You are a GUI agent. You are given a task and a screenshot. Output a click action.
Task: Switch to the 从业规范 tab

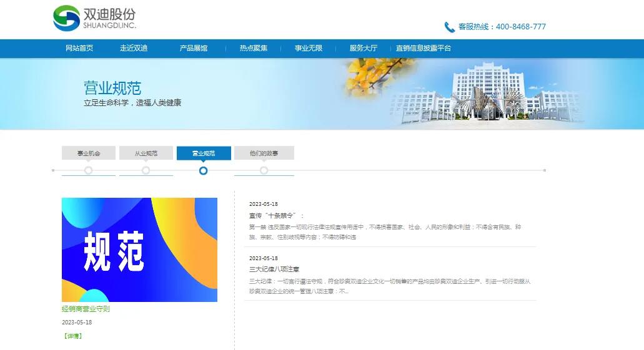pos(146,153)
